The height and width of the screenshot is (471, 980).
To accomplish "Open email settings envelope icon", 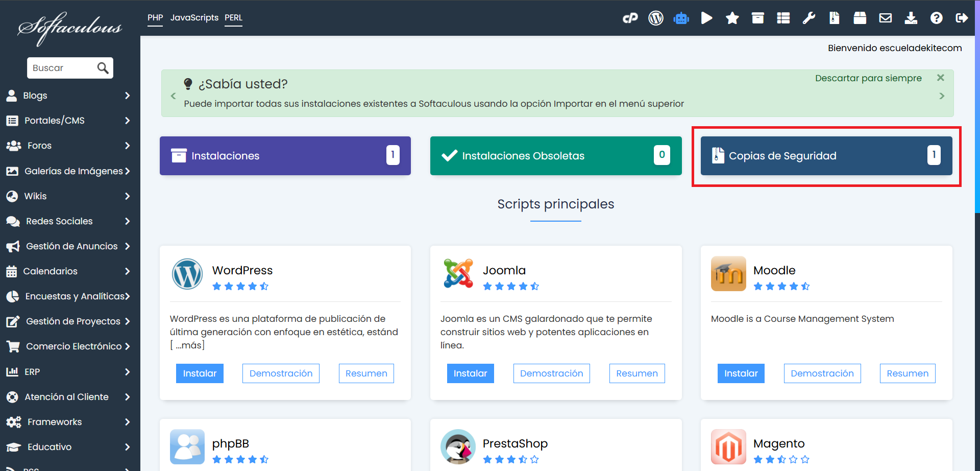I will pos(886,18).
